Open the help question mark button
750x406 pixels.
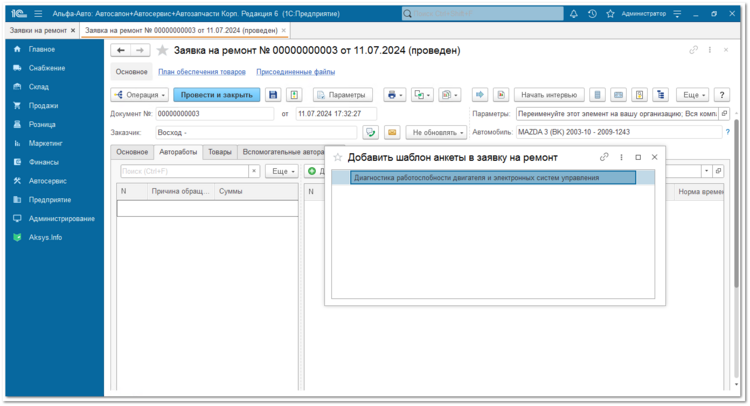coord(721,95)
